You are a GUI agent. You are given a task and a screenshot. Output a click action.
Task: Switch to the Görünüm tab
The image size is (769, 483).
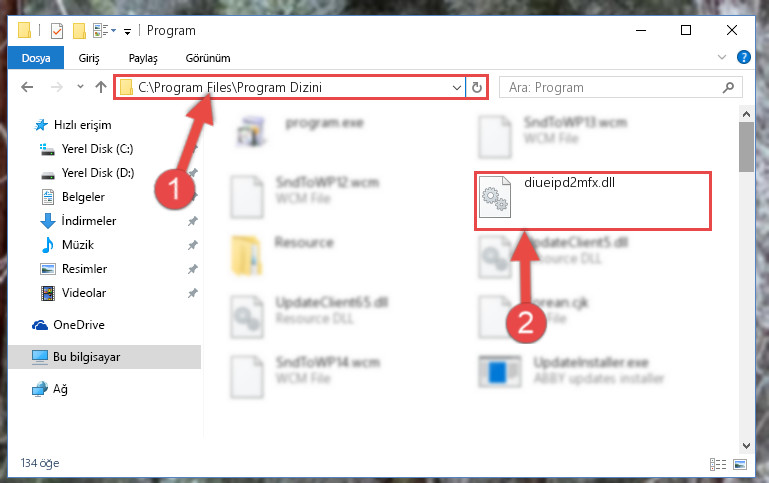[208, 58]
